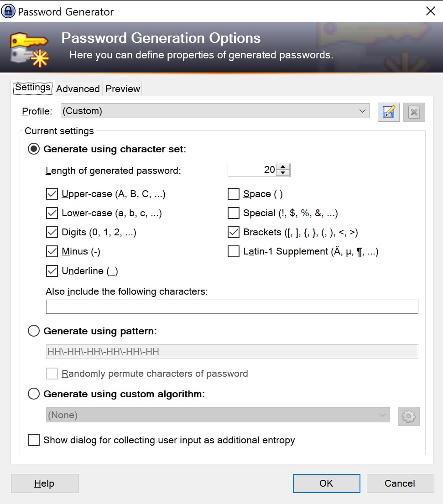Decrease password length with down arrow
This screenshot has width=443, height=504.
(x=282, y=172)
